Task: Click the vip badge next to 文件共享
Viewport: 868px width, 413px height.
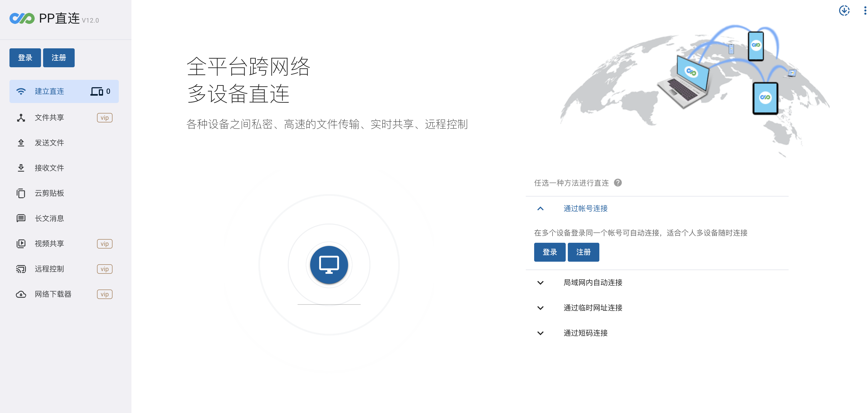Action: pos(104,117)
